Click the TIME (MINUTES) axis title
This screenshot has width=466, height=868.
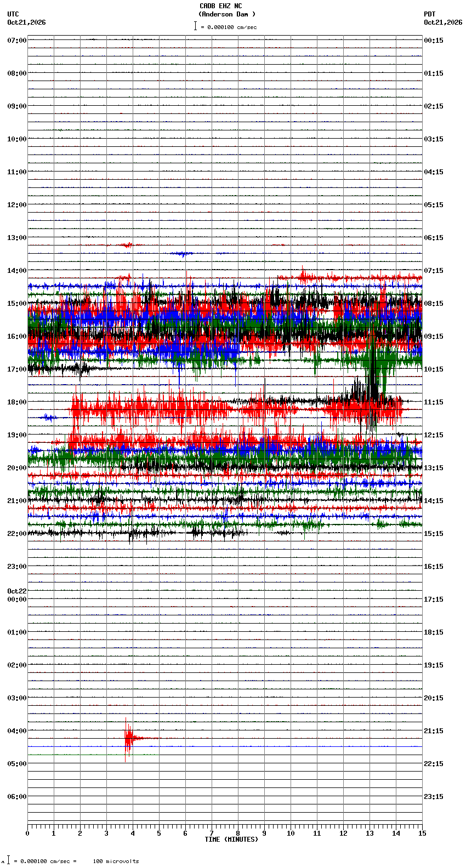pyautogui.click(x=231, y=840)
